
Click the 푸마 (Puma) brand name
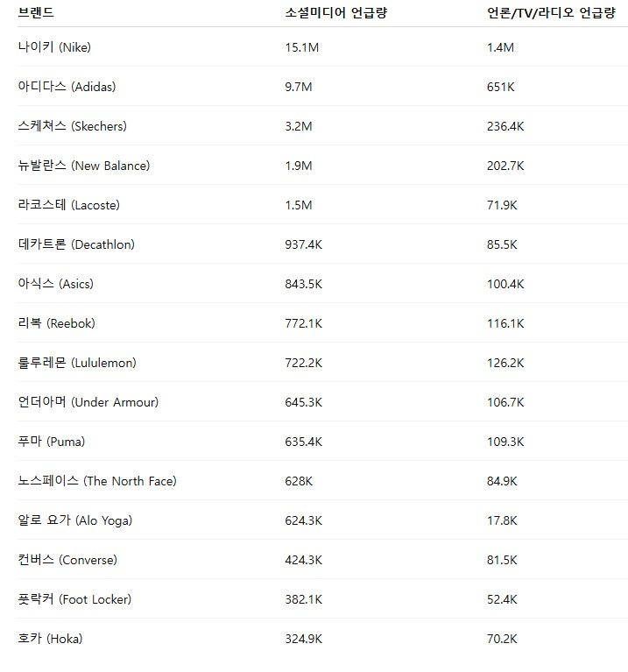(52, 441)
